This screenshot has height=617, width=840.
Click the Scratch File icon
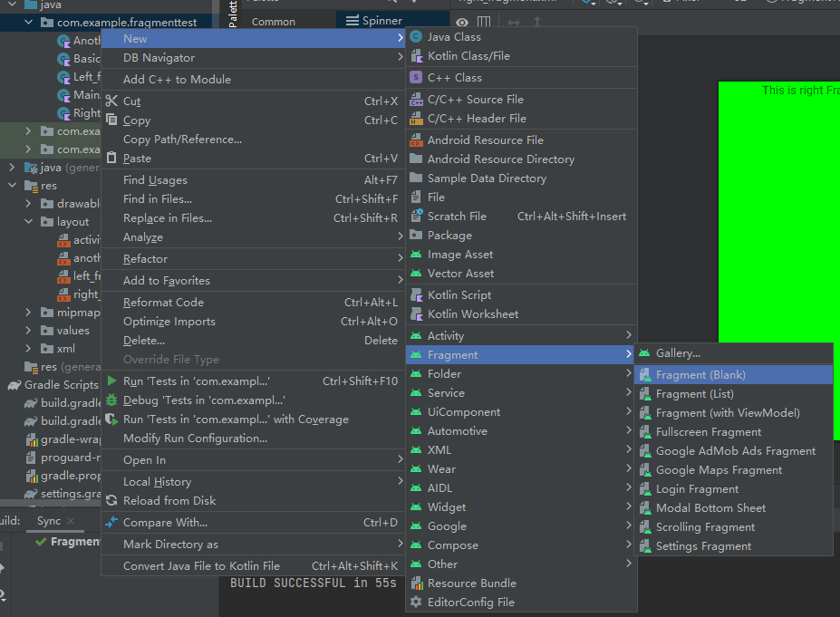pos(416,217)
